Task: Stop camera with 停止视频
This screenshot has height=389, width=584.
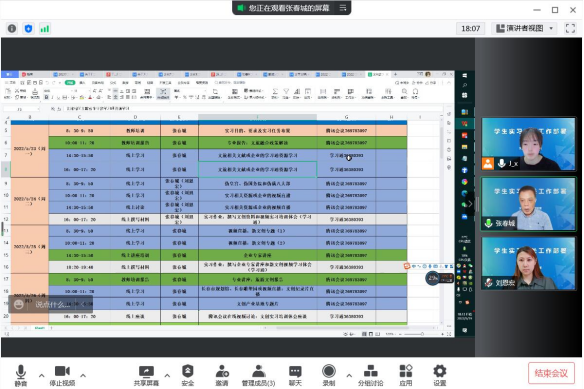Action: click(62, 376)
